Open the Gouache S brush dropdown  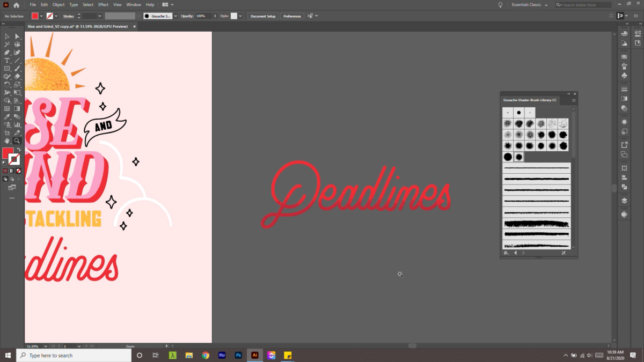coord(175,16)
